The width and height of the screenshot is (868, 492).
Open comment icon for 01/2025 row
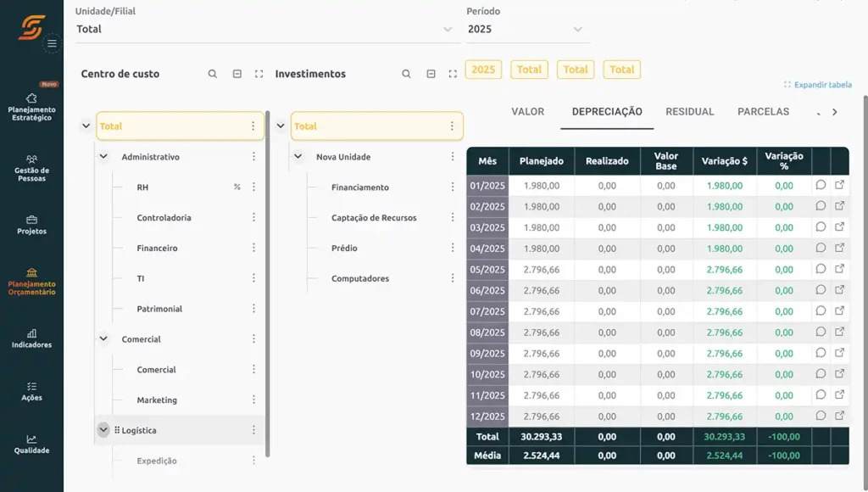click(821, 185)
